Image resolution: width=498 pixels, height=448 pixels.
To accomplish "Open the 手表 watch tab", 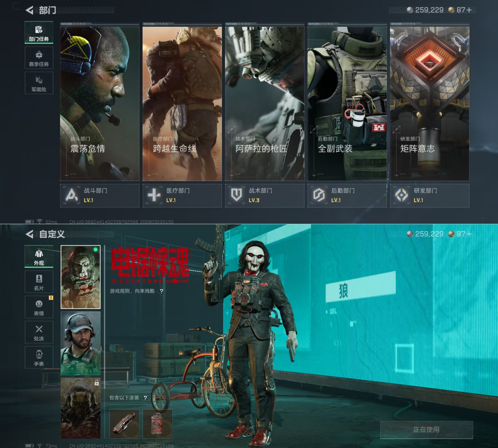I will (x=39, y=357).
